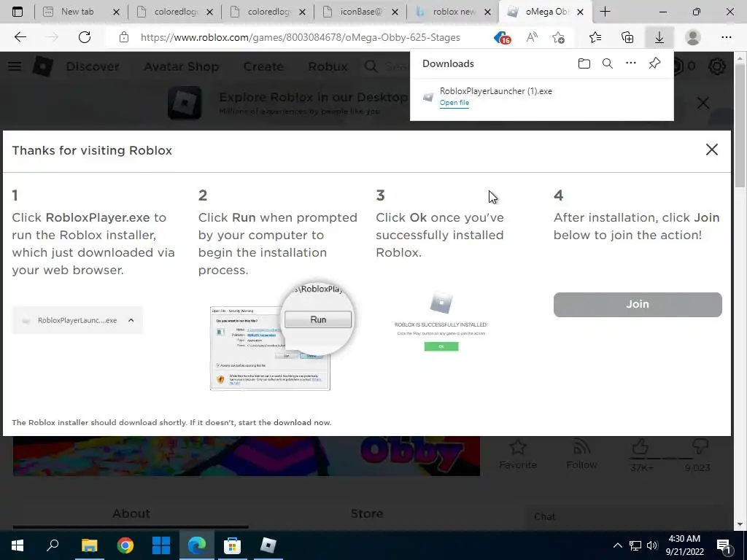Open the Chat panel header
Screen dimensions: 747x560
tap(624, 517)
